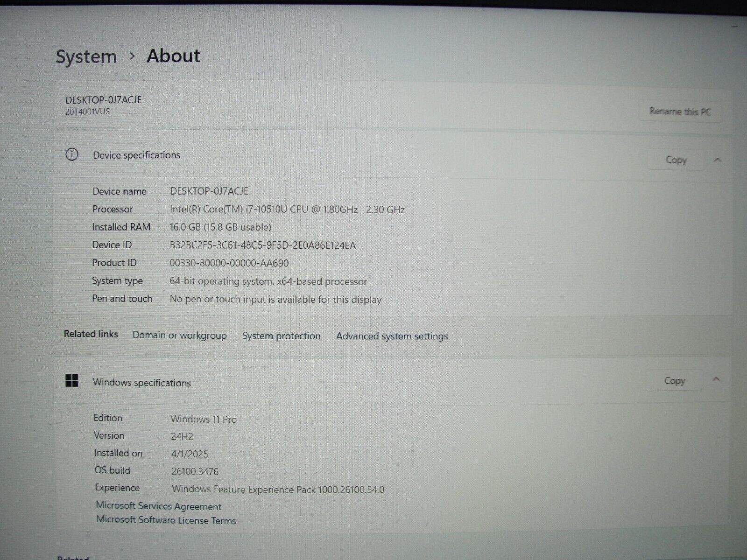The image size is (747, 560).
Task: Open the Microsoft Services Agreement
Action: pos(159,506)
